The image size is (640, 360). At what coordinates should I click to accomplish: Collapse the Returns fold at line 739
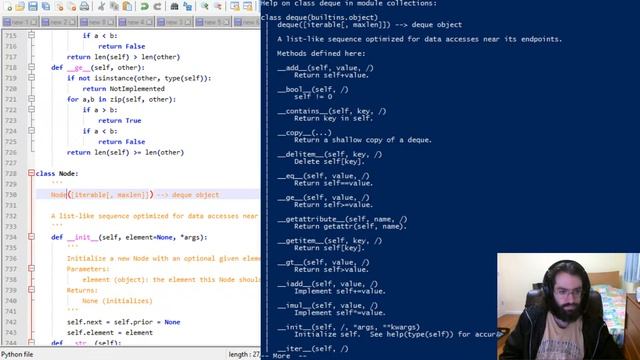coord(31,290)
